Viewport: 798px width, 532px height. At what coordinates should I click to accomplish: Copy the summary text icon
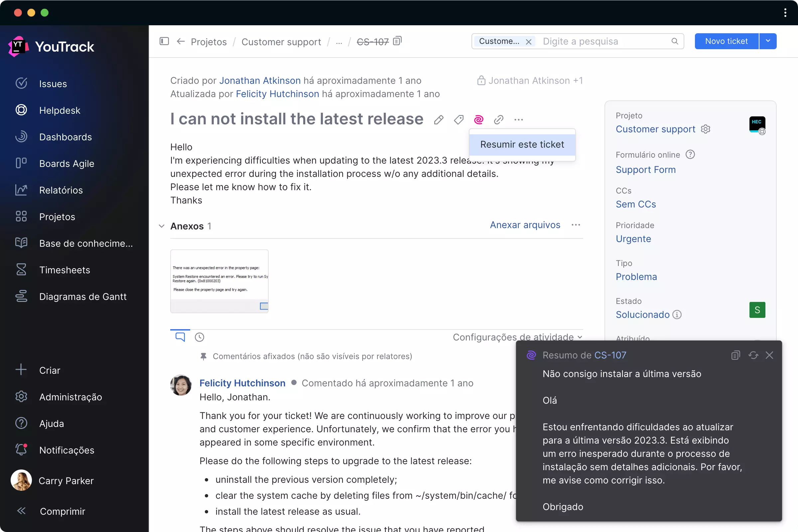(735, 355)
